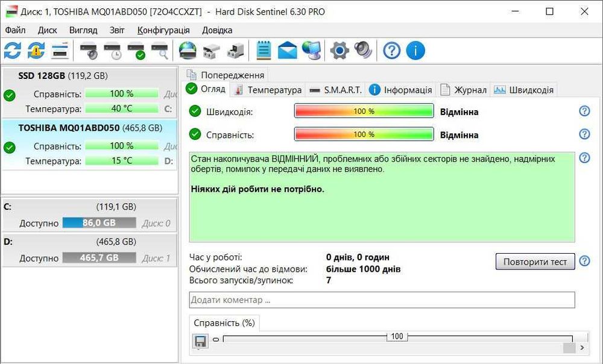Click the Швидкодія 100 % gradient bar

click(364, 111)
